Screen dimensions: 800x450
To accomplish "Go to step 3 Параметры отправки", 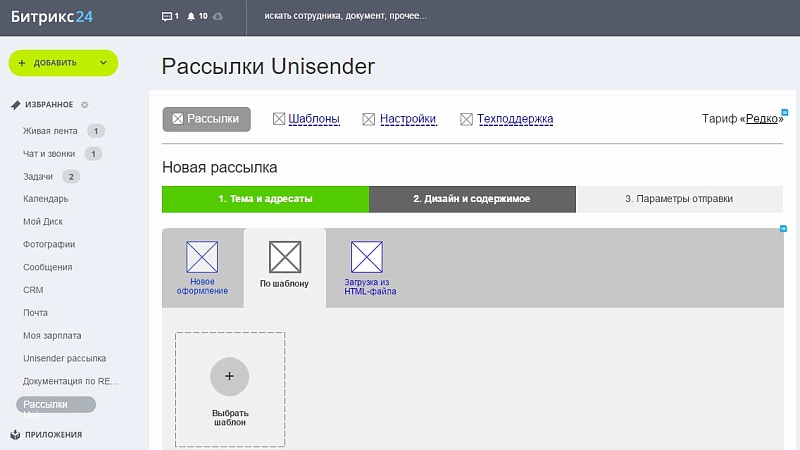I will pos(679,199).
